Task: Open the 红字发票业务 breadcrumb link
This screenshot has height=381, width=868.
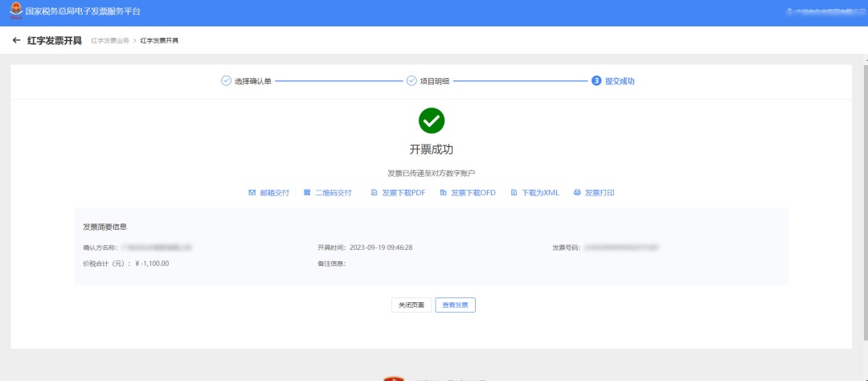Action: tap(109, 41)
